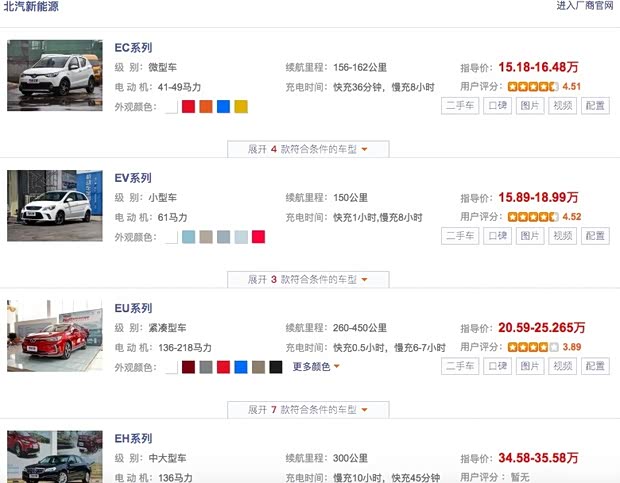Select white color swatch for EV系列

pyautogui.click(x=171, y=237)
